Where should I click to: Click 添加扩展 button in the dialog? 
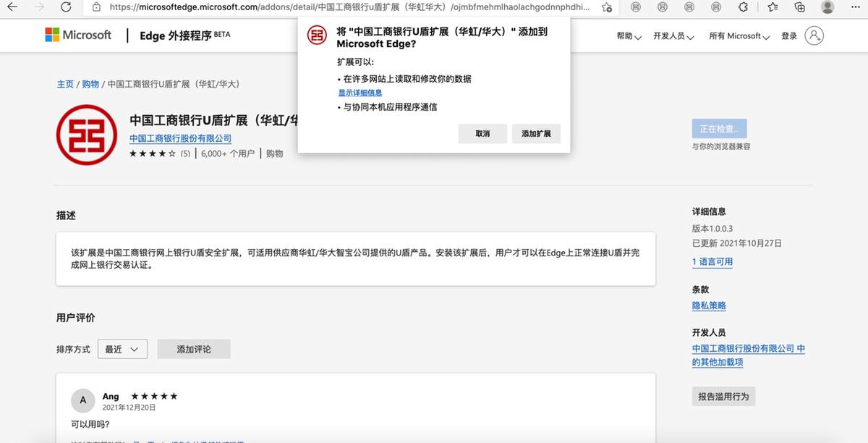536,134
